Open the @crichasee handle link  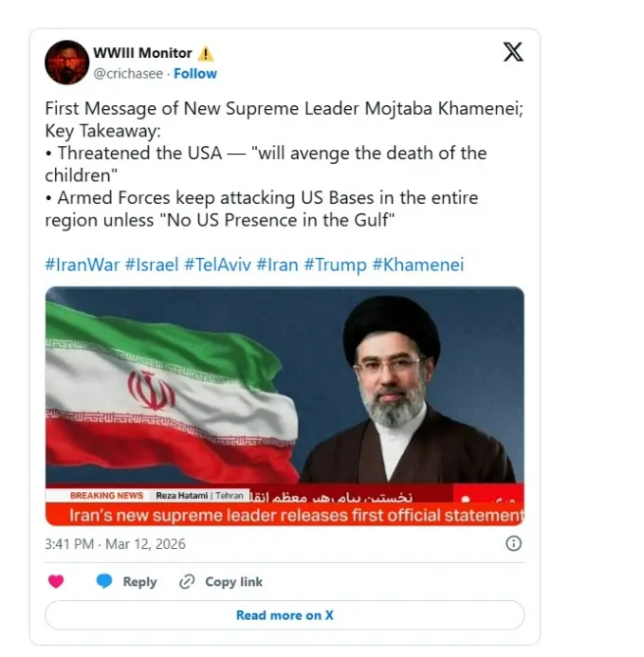coord(128,74)
